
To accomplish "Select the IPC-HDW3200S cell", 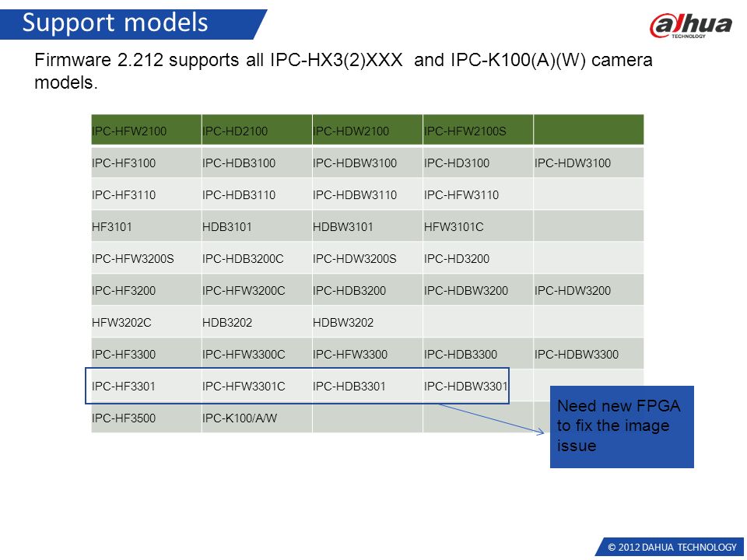I will pos(367,258).
